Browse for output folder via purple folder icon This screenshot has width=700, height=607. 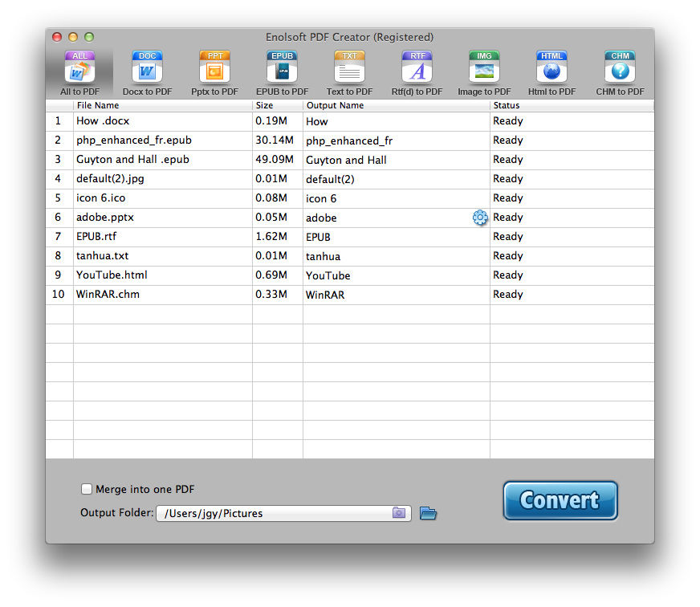[399, 513]
